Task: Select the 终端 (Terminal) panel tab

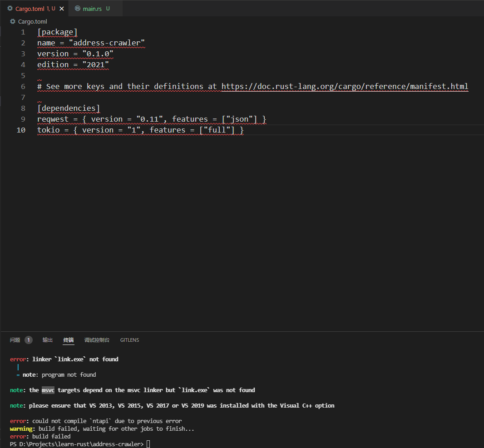Action: [69, 340]
